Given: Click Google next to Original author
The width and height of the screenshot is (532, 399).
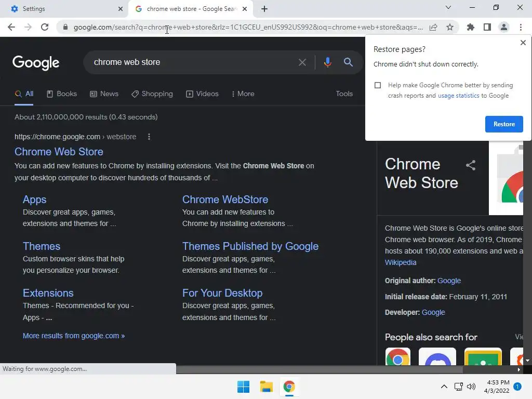Looking at the screenshot, I should (449, 281).
